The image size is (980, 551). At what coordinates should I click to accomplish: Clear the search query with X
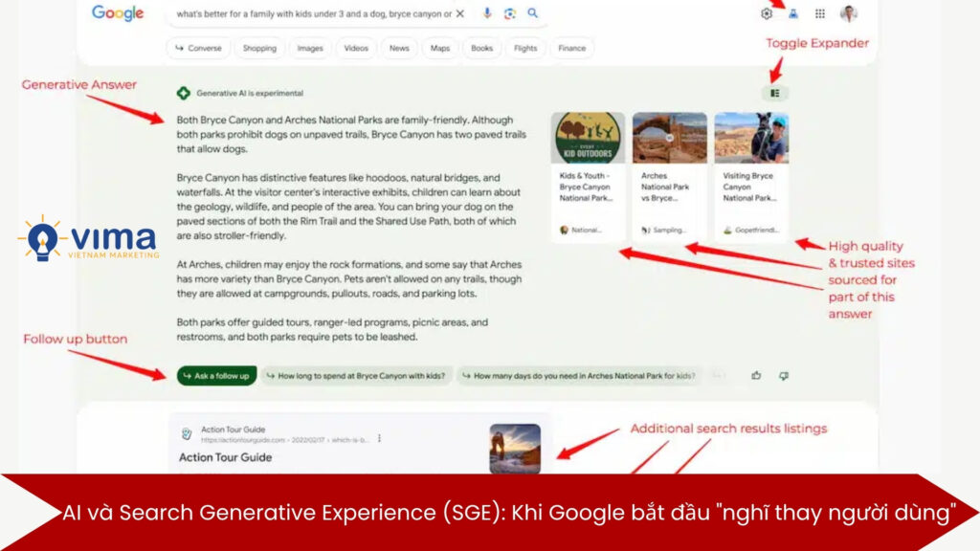460,13
